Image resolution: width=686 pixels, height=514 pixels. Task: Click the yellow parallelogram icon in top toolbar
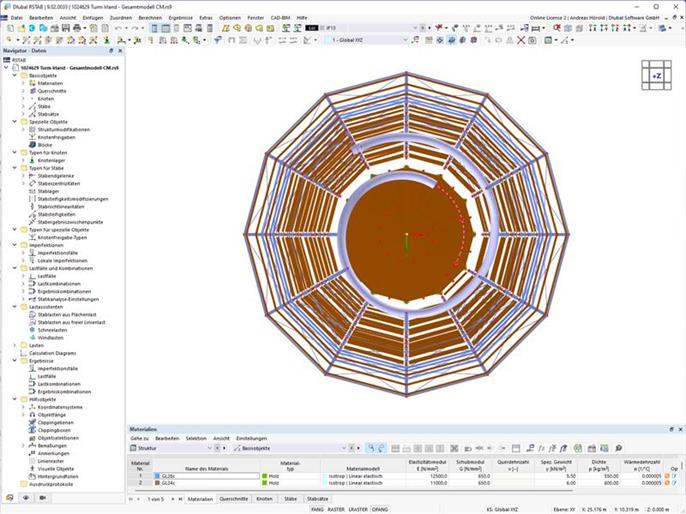tap(225, 28)
